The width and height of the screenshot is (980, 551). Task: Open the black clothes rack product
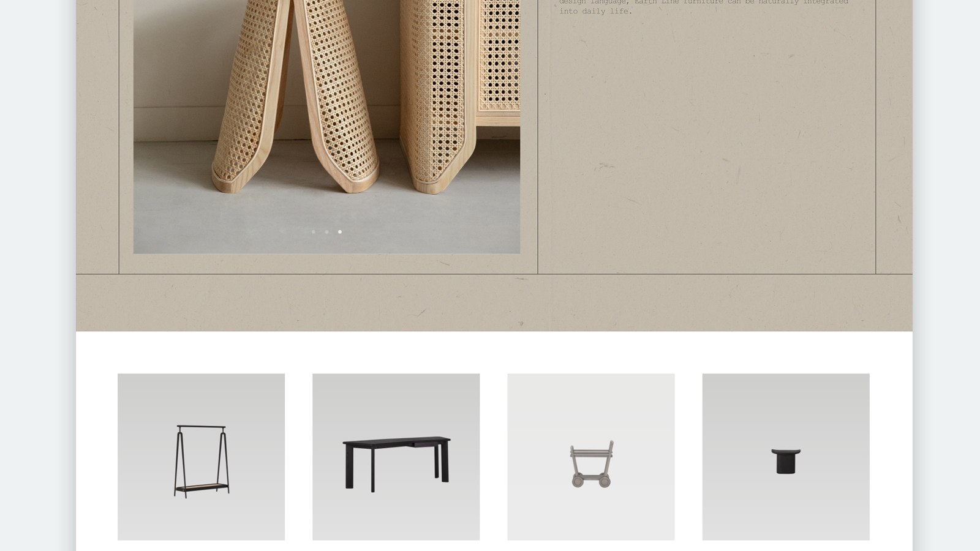point(201,457)
